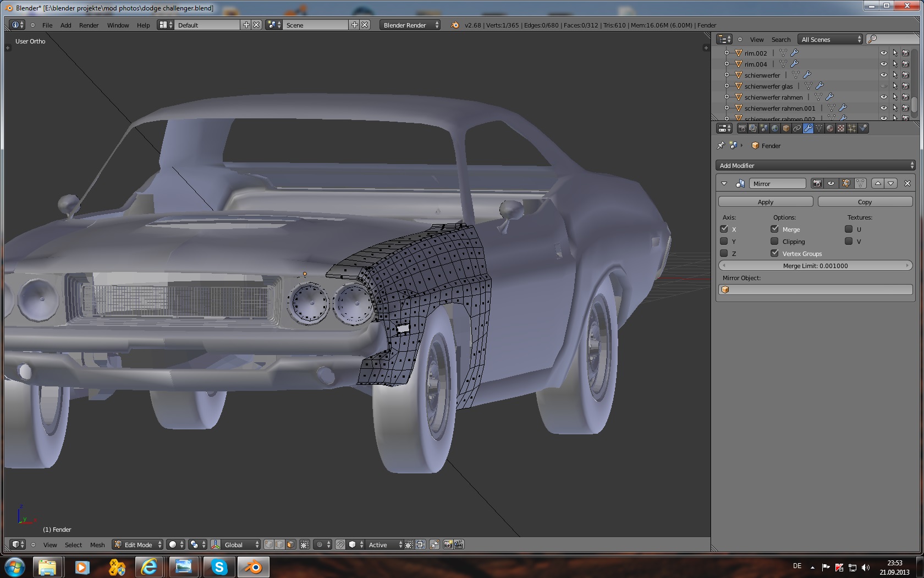Toggle Mirror X axis checkbox
The image size is (924, 578).
pyautogui.click(x=724, y=229)
